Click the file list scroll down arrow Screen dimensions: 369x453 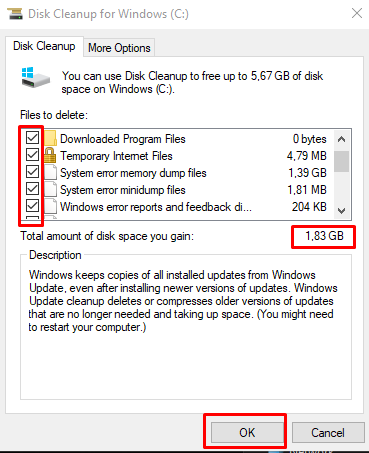pos(341,211)
